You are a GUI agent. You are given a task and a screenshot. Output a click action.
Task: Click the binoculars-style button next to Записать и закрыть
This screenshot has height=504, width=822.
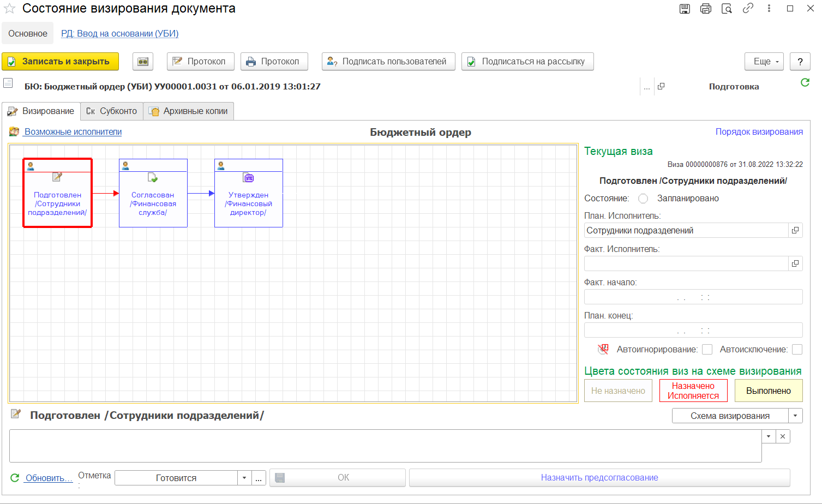[143, 62]
